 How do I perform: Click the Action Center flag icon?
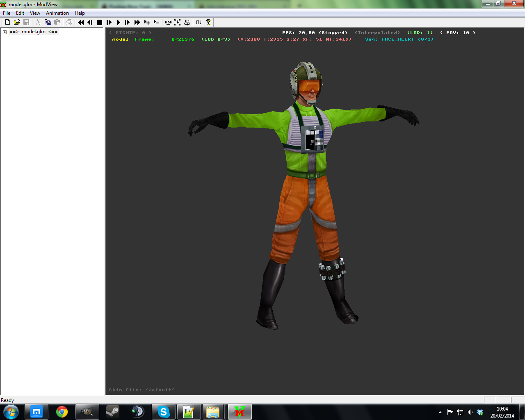[450, 412]
